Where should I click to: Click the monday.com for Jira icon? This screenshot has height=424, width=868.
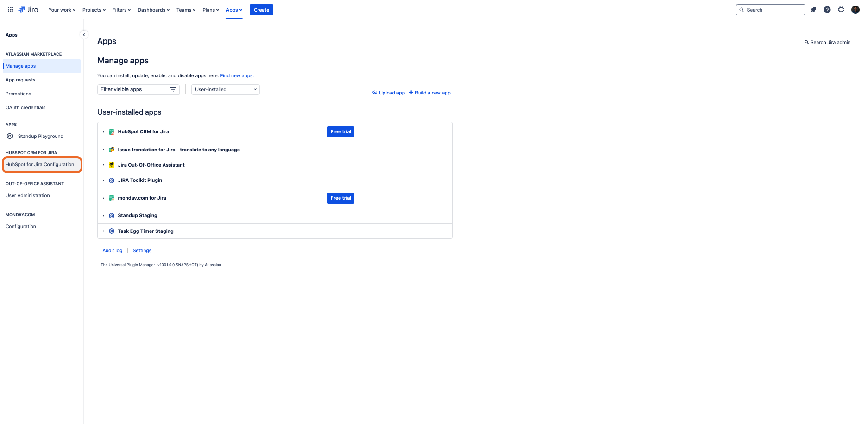pos(112,198)
